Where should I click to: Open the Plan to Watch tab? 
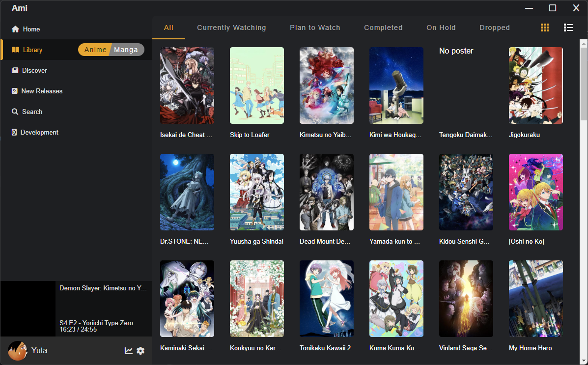pos(315,28)
